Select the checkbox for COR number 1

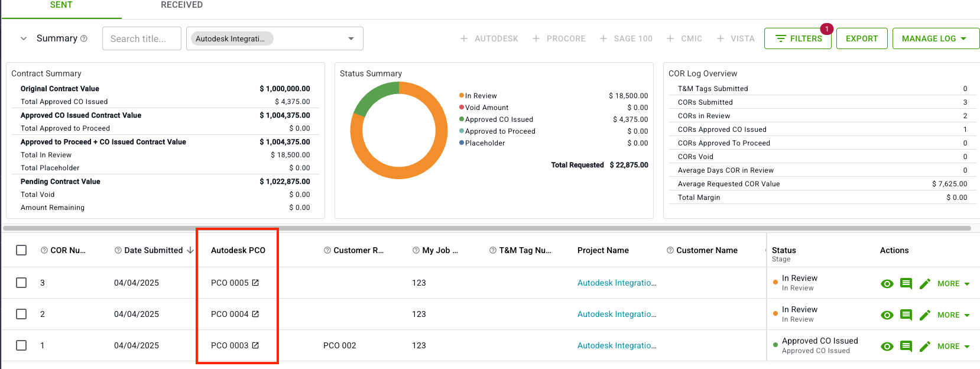[x=21, y=345]
